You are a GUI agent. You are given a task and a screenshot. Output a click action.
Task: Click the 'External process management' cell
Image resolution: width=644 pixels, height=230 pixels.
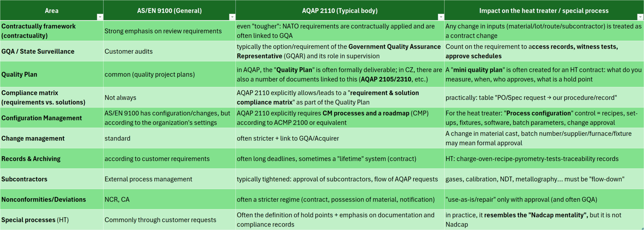pyautogui.click(x=169, y=179)
